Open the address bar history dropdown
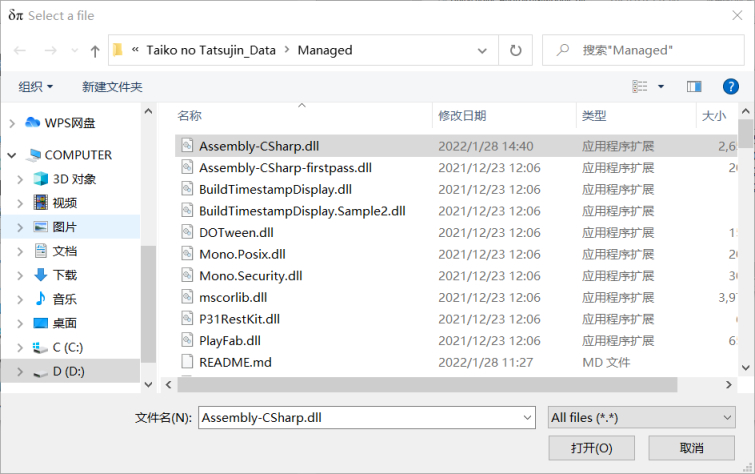Viewport: 755px width, 474px height. coord(482,50)
